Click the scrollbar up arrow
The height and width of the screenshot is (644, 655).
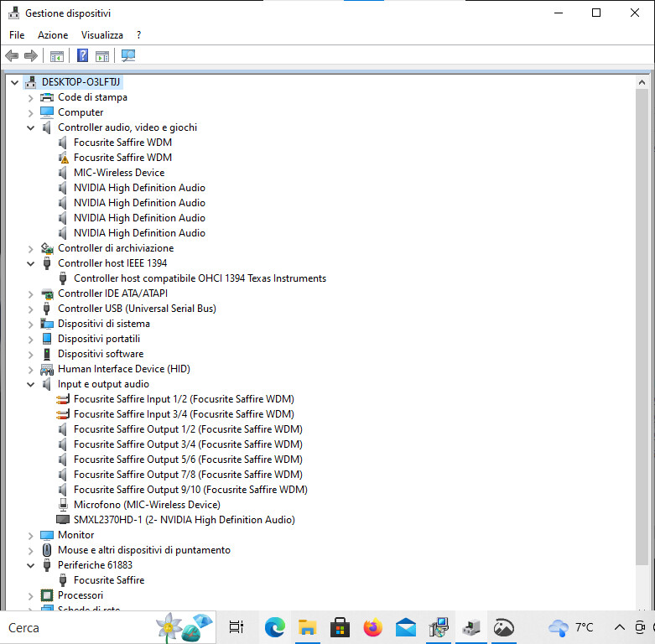click(x=642, y=82)
